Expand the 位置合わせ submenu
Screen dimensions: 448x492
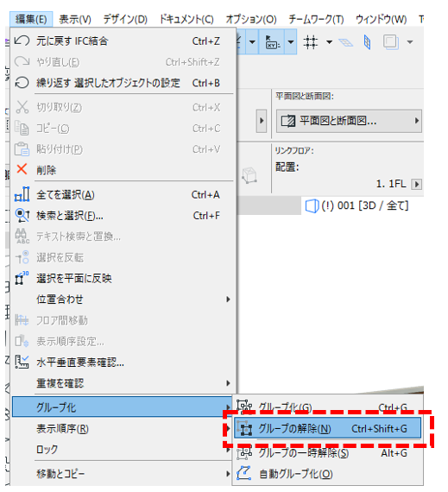click(124, 299)
